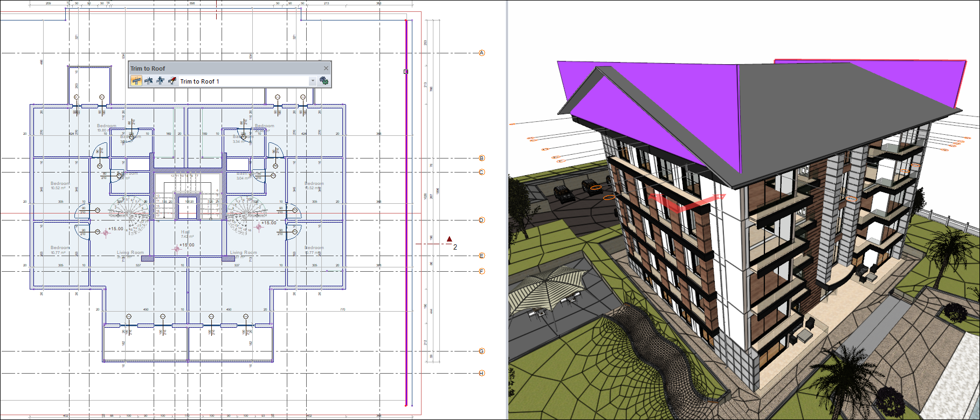Click the second trim icon beside the highlighted one
This screenshot has width=980, height=420.
pos(148,81)
